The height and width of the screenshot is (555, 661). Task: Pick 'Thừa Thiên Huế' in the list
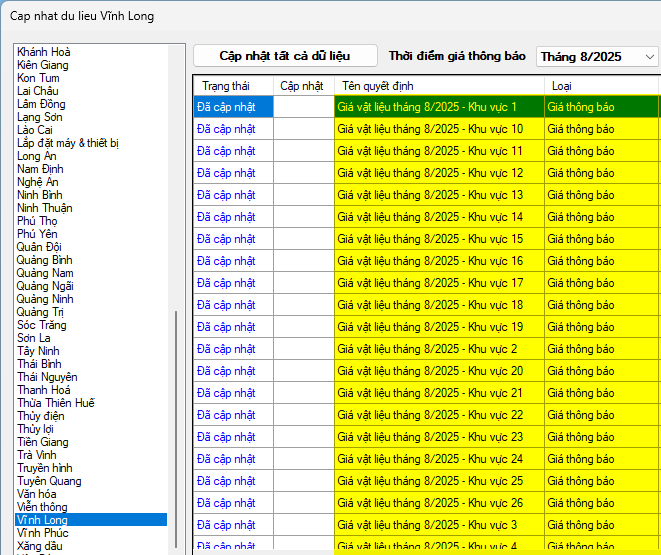[56, 403]
